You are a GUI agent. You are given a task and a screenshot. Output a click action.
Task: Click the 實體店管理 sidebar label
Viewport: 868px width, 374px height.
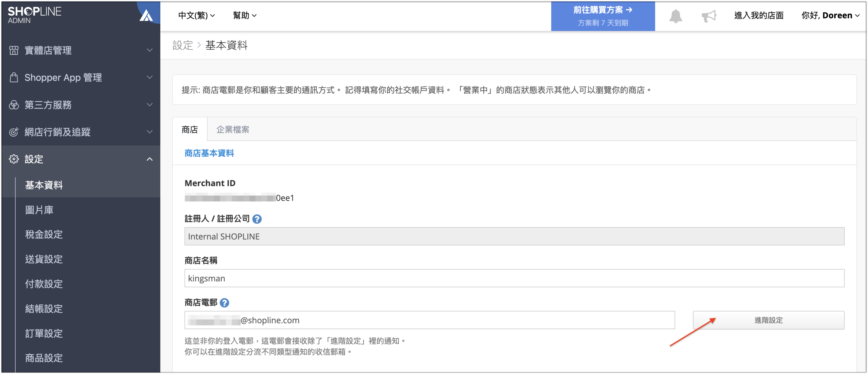[x=48, y=50]
